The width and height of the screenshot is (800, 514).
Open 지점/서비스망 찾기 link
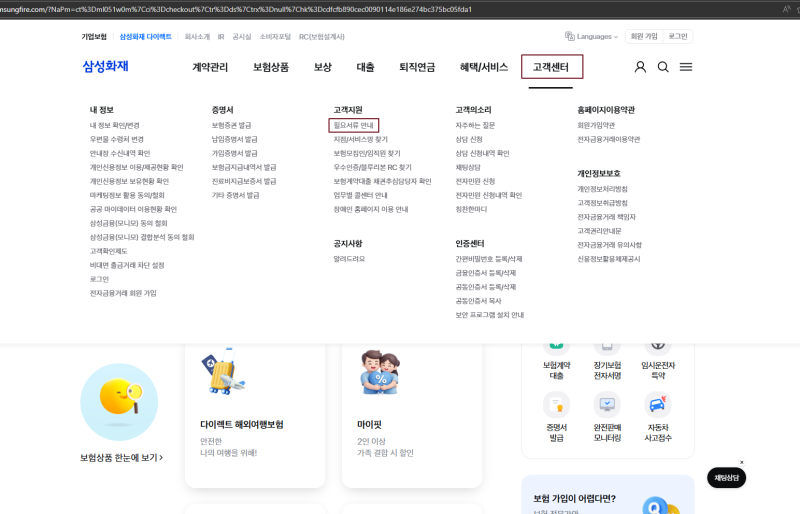(x=360, y=139)
